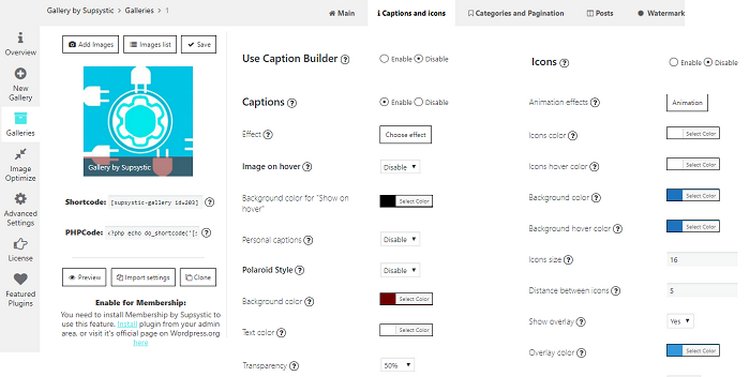Open Image Optimize sidebar icon
Image resolution: width=750 pixels, height=377 pixels.
pos(20,154)
